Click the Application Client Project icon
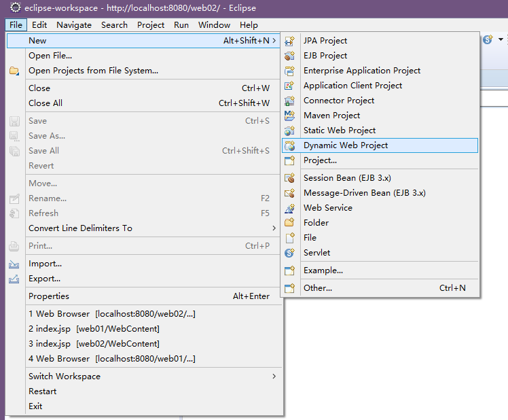The height and width of the screenshot is (420, 508). pos(289,86)
